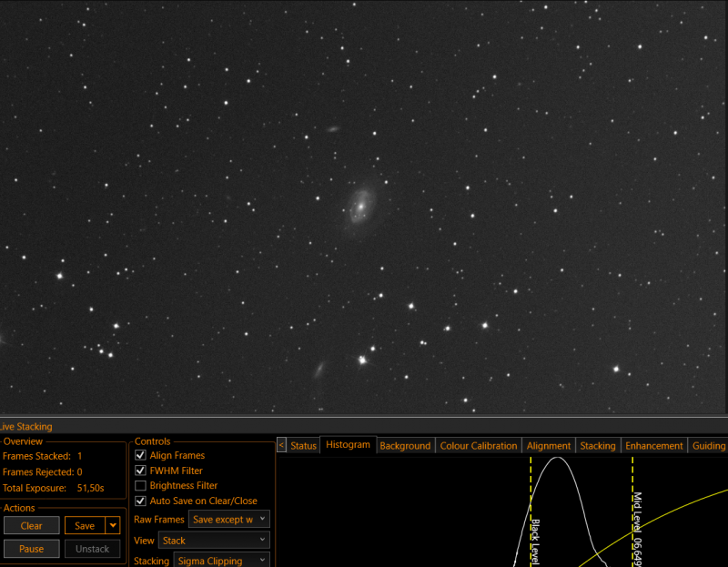The image size is (728, 567).
Task: Toggle the Align Frames checkbox
Action: pos(140,455)
